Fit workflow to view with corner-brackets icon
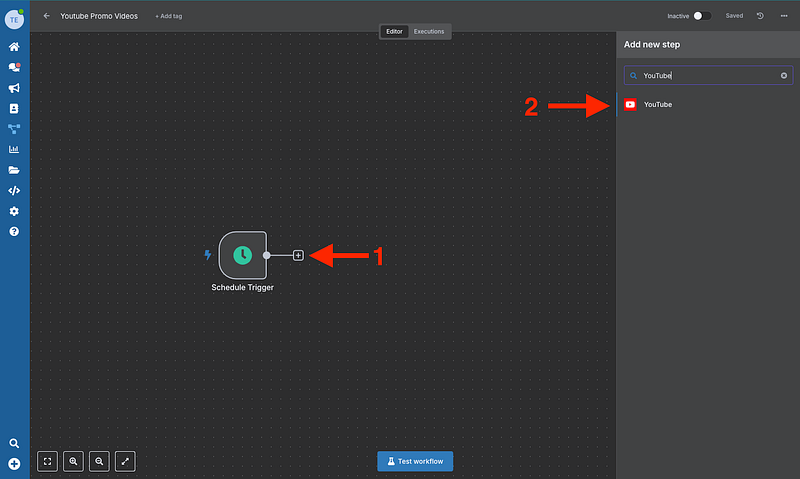Viewport: 800px width, 479px height. click(47, 461)
